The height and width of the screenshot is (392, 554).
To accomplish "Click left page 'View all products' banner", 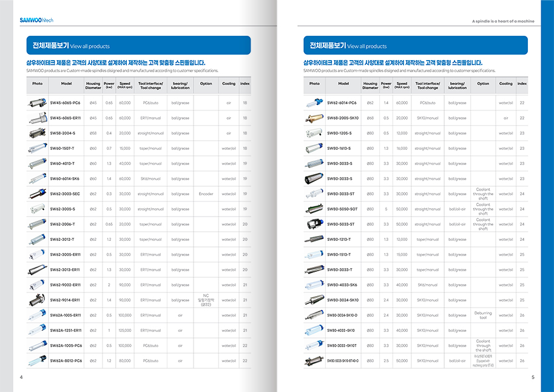I will pos(138,46).
